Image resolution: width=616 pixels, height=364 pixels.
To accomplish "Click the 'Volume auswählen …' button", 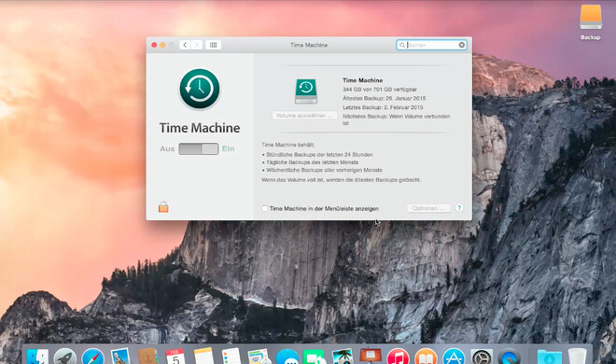I will pos(304,116).
